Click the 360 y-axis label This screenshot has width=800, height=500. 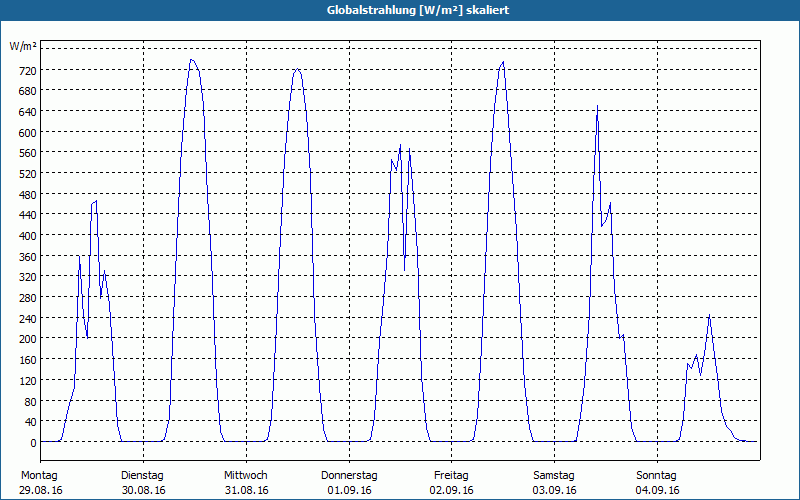coord(28,257)
